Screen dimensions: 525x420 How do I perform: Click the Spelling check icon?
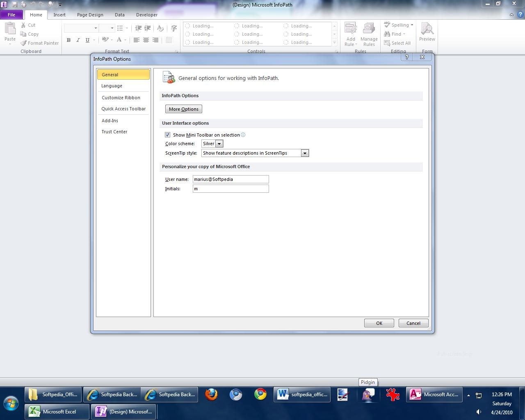tap(387, 25)
